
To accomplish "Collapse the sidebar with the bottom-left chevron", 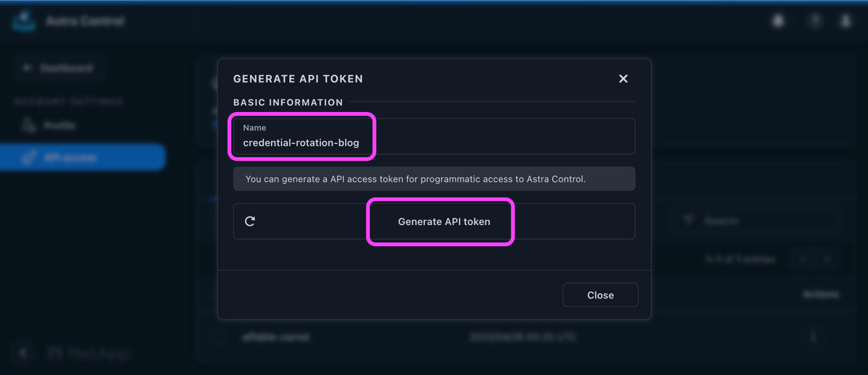I will point(23,353).
